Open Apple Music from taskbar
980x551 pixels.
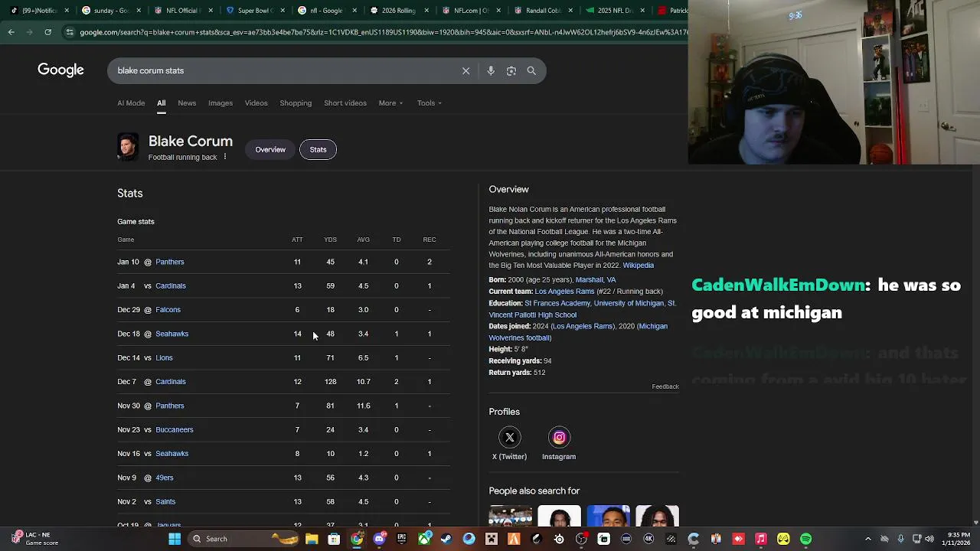(x=761, y=539)
